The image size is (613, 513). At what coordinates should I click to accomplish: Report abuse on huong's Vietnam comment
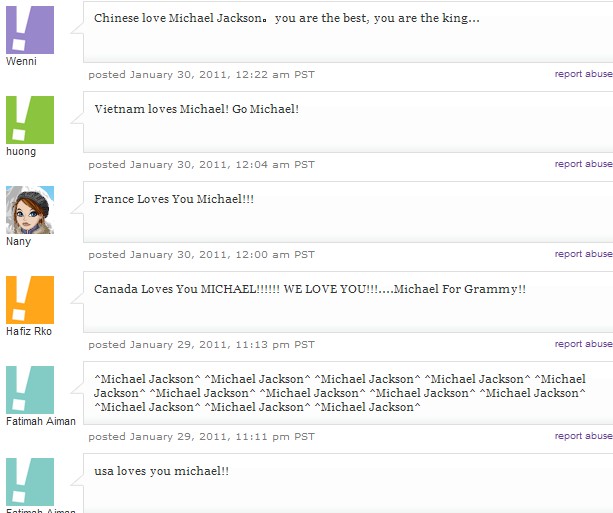pos(583,164)
